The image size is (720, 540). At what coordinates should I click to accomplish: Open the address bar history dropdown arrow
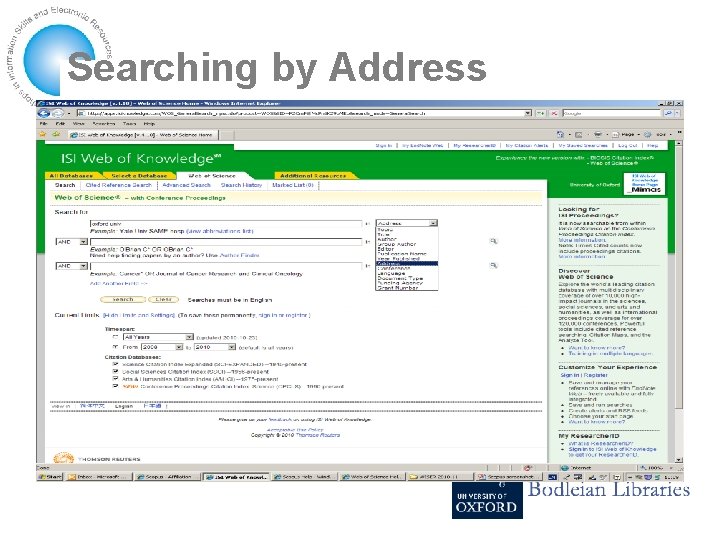click(528, 113)
